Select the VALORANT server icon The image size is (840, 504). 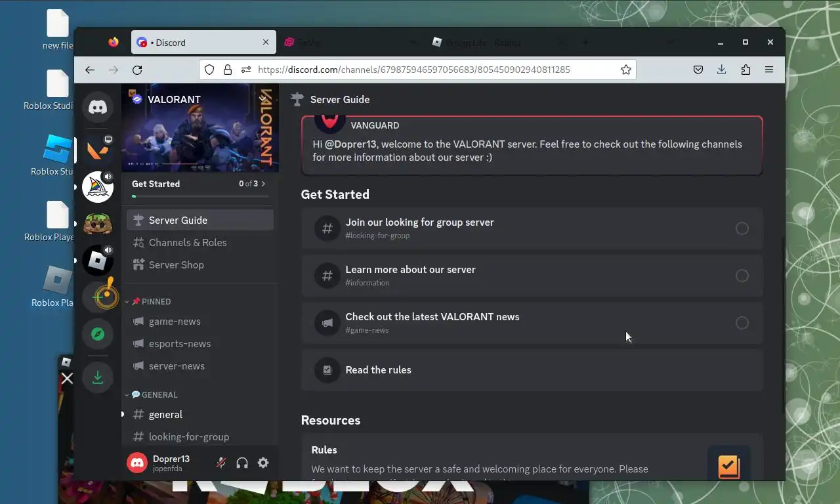point(98,151)
